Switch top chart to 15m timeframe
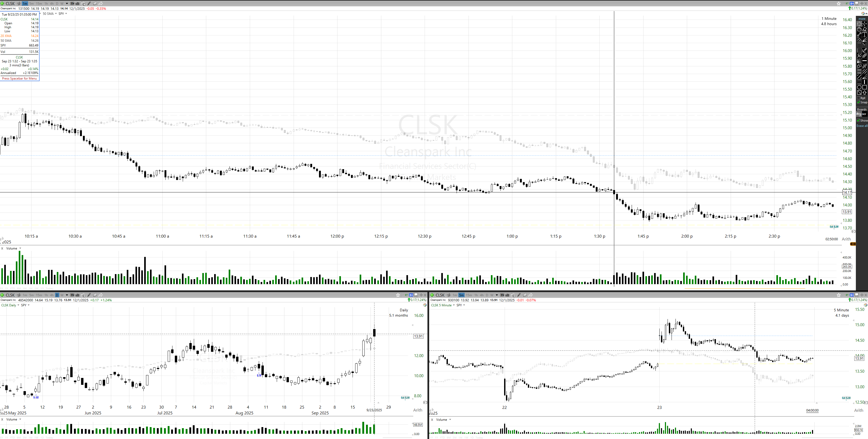Screen dimensions: 868x439 pos(39,3)
